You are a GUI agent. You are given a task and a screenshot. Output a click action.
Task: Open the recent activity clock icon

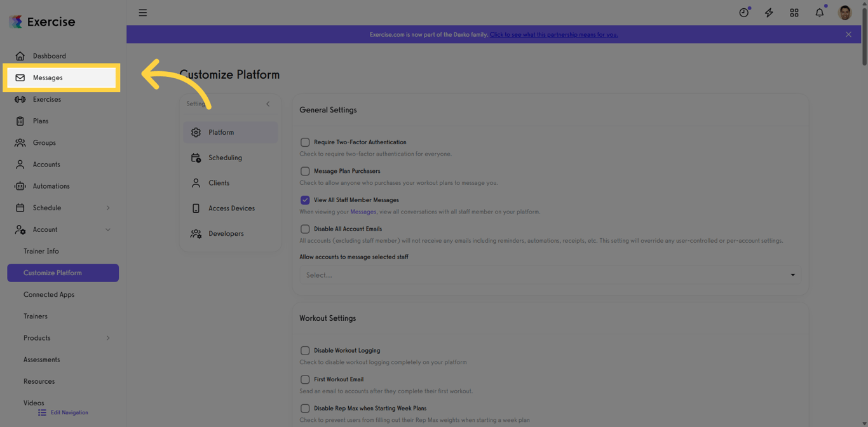[x=743, y=12]
